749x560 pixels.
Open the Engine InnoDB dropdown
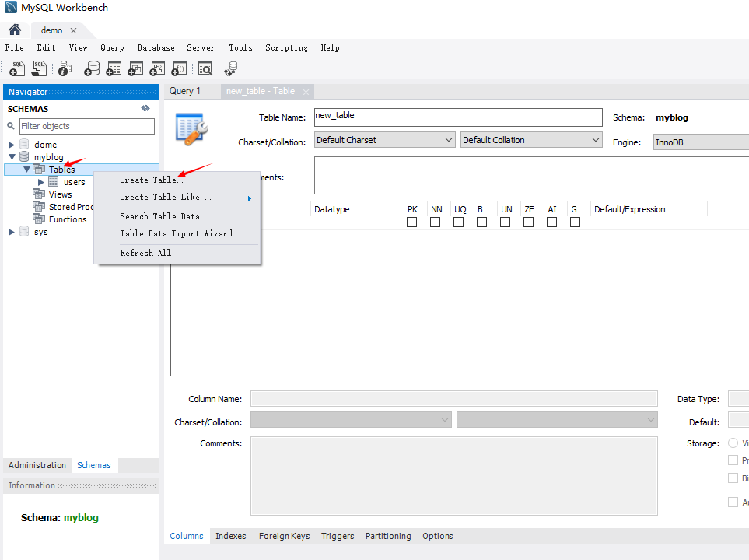[x=701, y=142]
